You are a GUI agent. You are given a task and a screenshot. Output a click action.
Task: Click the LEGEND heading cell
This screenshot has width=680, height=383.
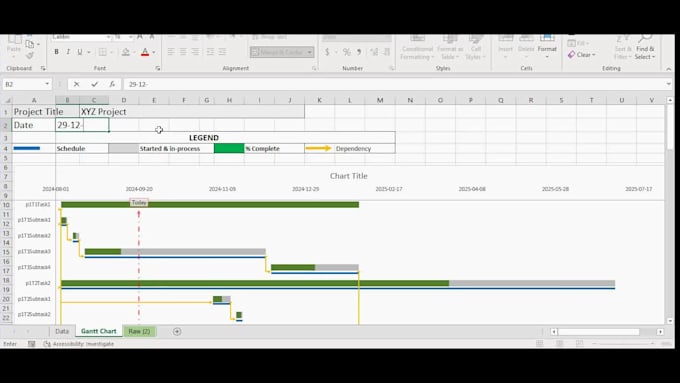pyautogui.click(x=204, y=137)
